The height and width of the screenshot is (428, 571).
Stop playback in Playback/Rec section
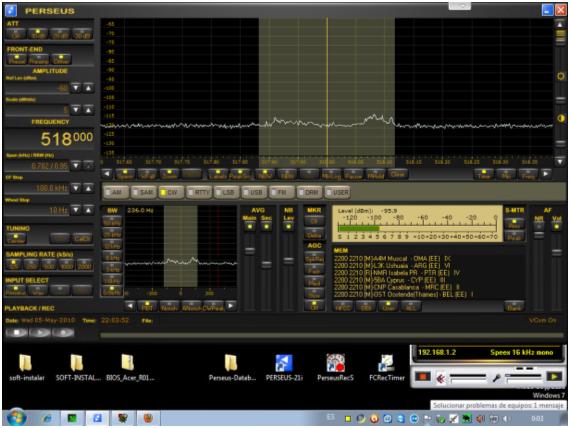(17, 333)
